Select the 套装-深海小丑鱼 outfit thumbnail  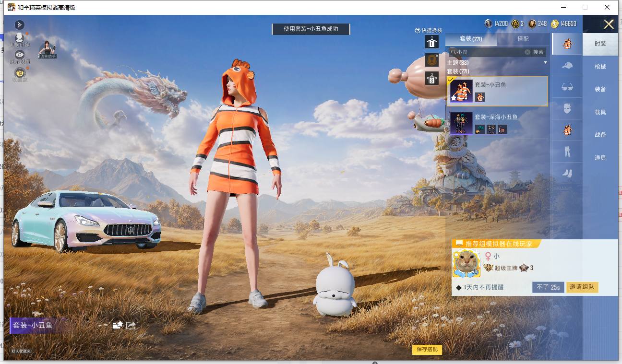[x=462, y=123]
